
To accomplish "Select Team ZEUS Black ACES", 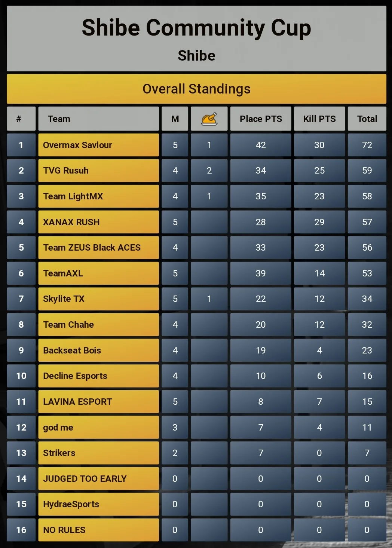I will pyautogui.click(x=92, y=248).
